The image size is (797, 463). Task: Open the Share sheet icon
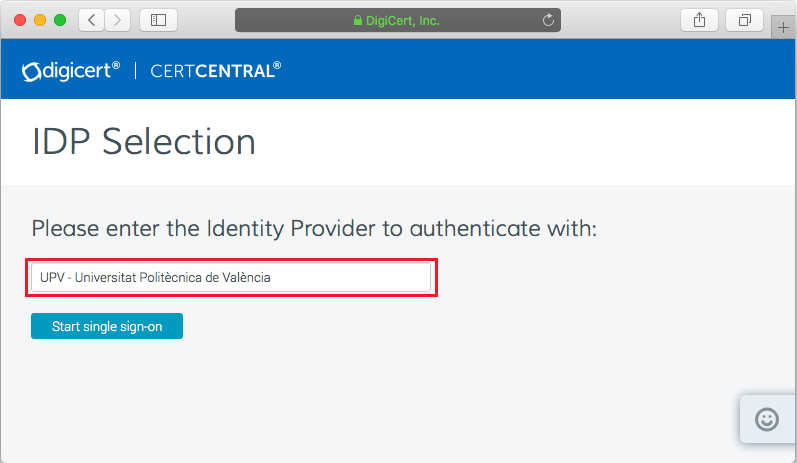pos(699,20)
